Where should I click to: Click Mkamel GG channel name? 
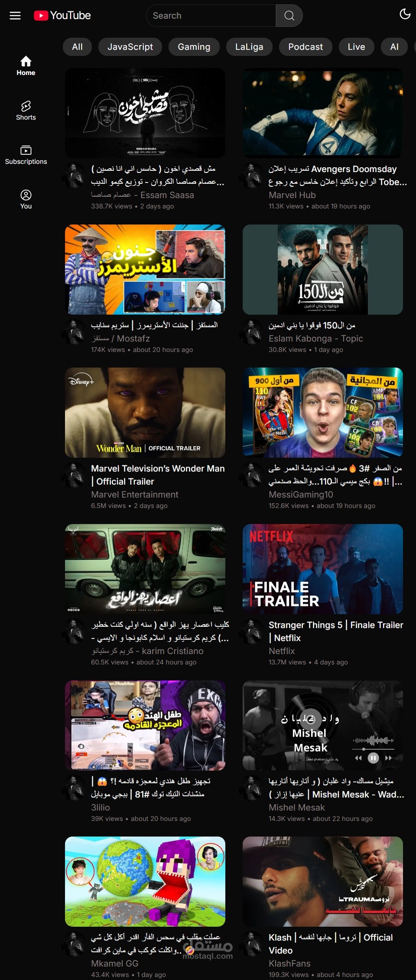(115, 963)
